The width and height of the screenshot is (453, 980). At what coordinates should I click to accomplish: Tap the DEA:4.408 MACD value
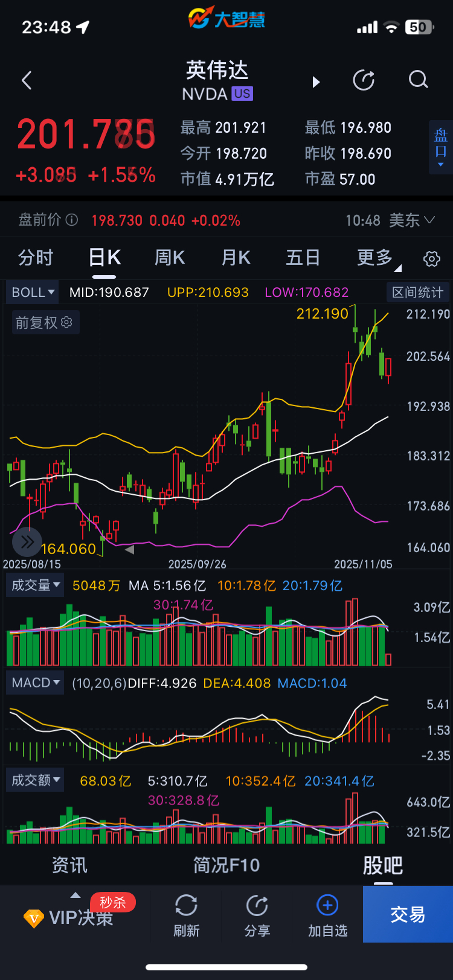tap(237, 683)
